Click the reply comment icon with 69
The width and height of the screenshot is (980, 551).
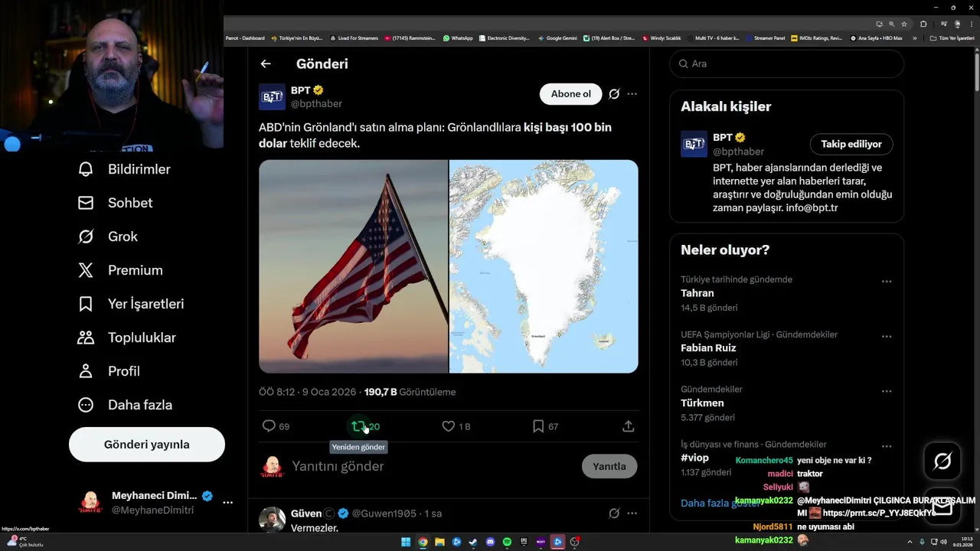[x=269, y=426]
